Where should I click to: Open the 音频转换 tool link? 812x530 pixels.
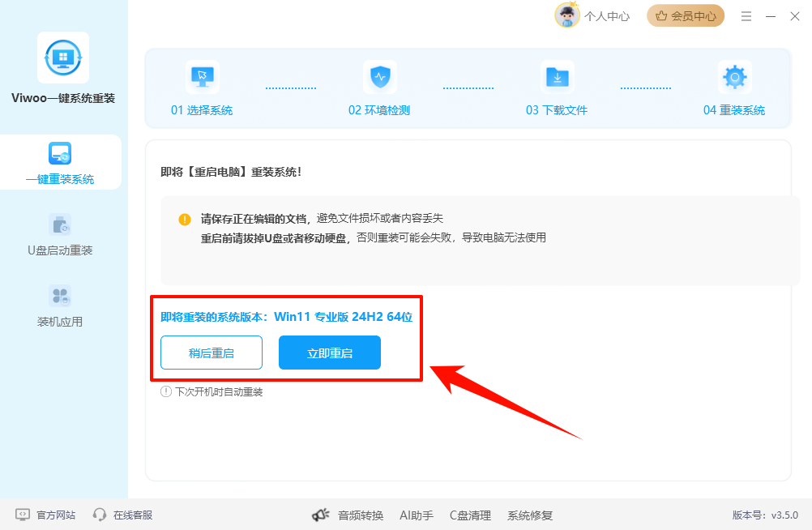tap(361, 515)
